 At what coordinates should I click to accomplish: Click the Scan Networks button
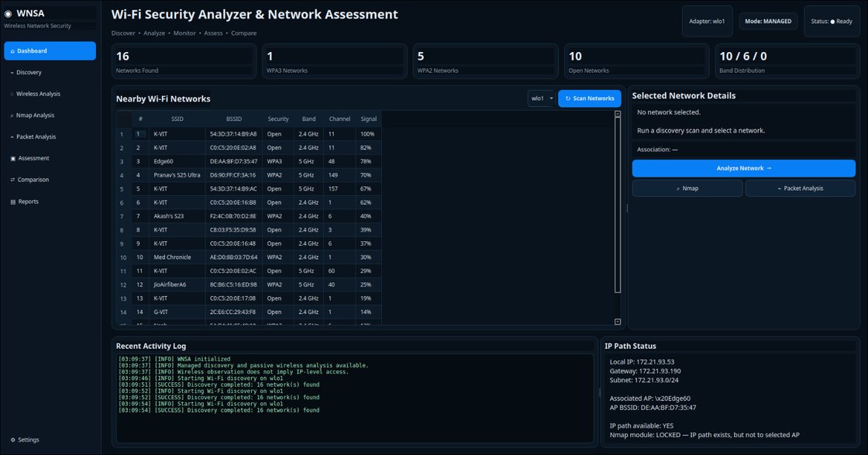[590, 98]
